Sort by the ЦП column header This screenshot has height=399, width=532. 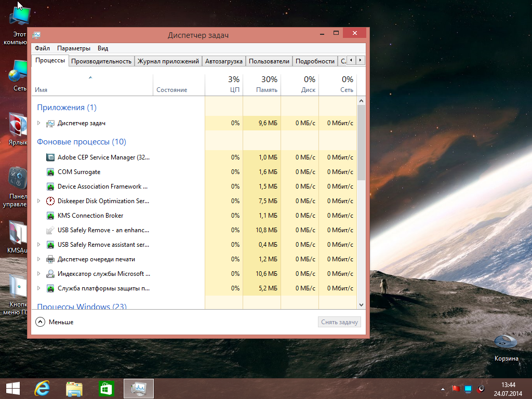point(224,85)
